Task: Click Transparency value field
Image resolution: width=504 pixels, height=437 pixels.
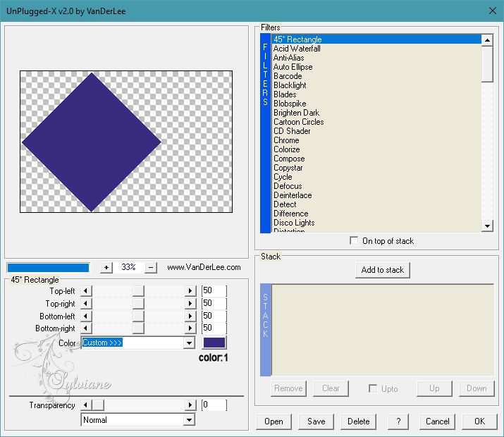Action: tap(214, 405)
